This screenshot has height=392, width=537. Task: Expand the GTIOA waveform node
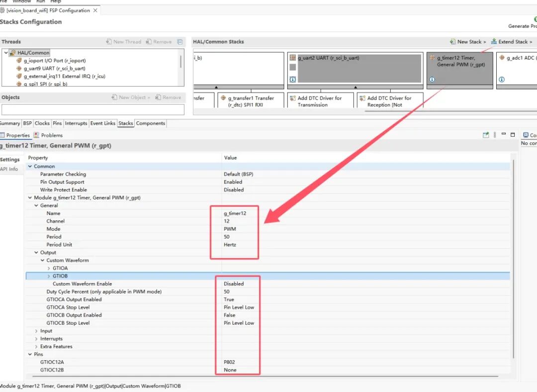click(x=49, y=268)
